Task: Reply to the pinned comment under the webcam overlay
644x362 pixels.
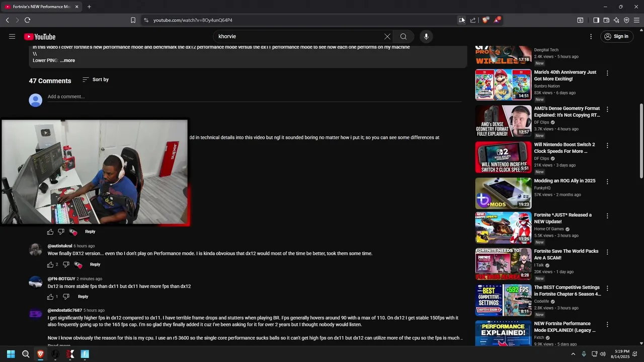Action: tap(90, 232)
